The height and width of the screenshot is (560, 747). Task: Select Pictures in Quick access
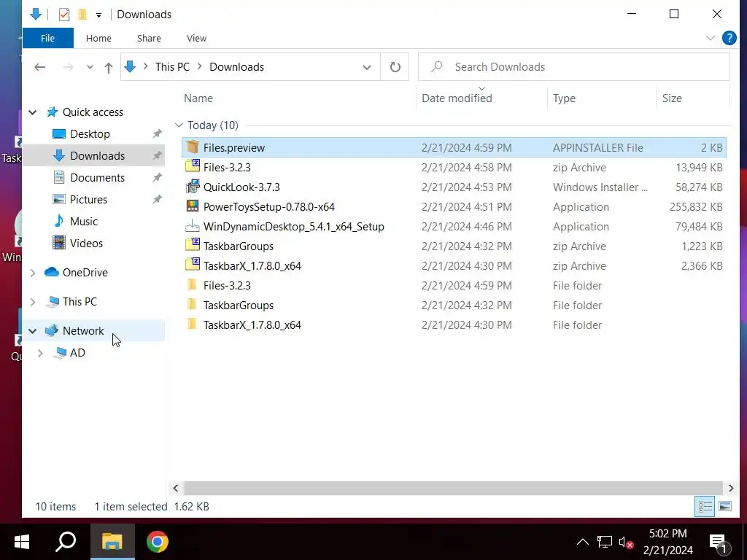click(88, 200)
